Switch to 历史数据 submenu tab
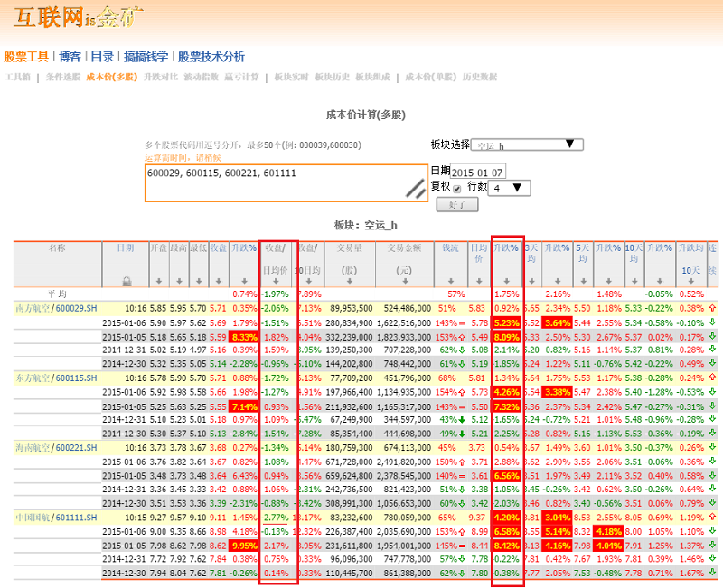 (x=480, y=77)
